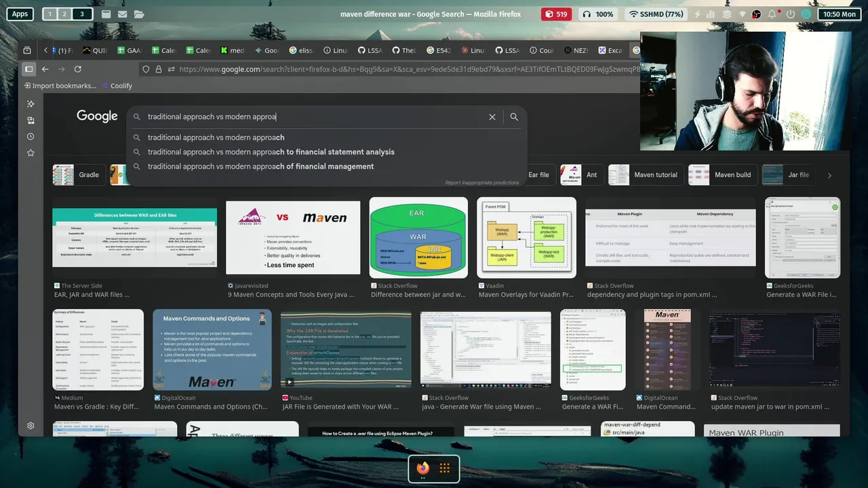This screenshot has width=868, height=488.
Task: Submit search with the magnifier button
Action: (514, 117)
